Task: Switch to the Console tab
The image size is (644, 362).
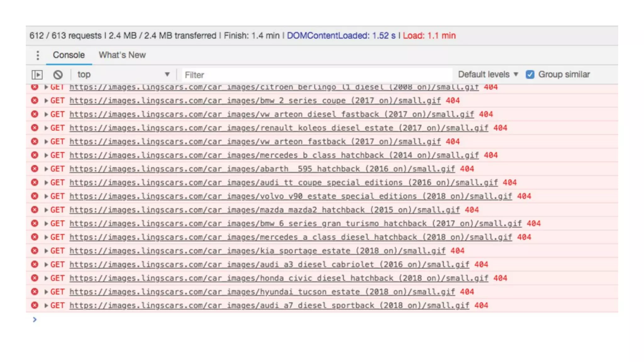Action: [69, 55]
